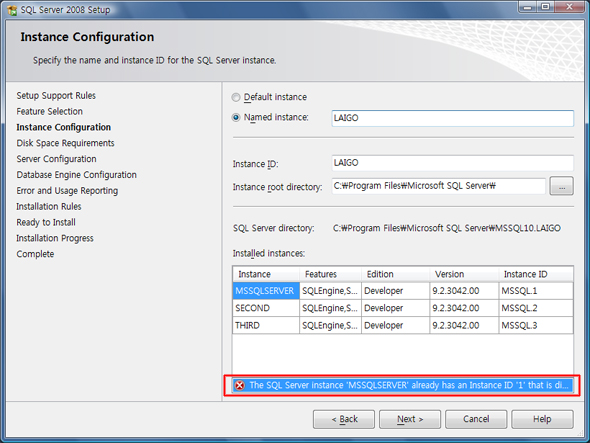This screenshot has width=590, height=443.
Task: Click the Version cell in the SECOND row
Action: point(464,308)
